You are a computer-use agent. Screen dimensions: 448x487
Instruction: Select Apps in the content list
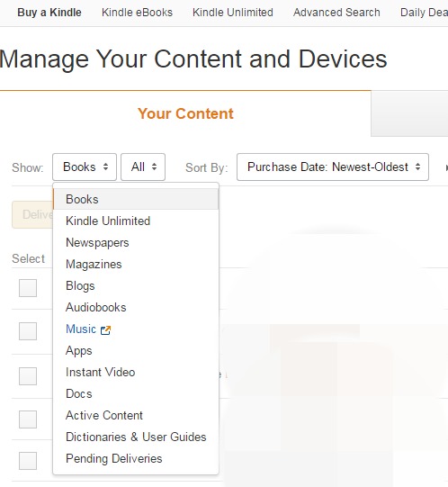(x=136, y=351)
